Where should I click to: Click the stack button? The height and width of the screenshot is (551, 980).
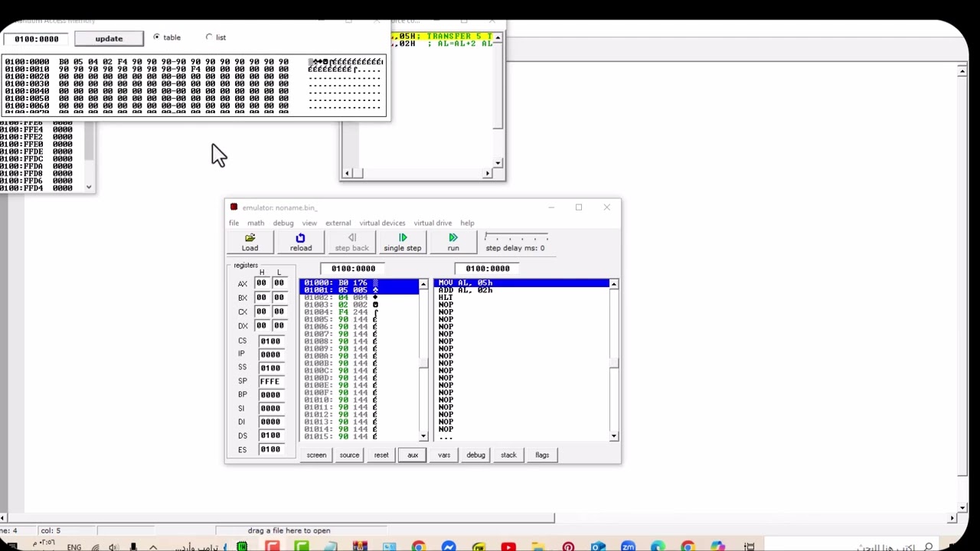click(x=508, y=455)
